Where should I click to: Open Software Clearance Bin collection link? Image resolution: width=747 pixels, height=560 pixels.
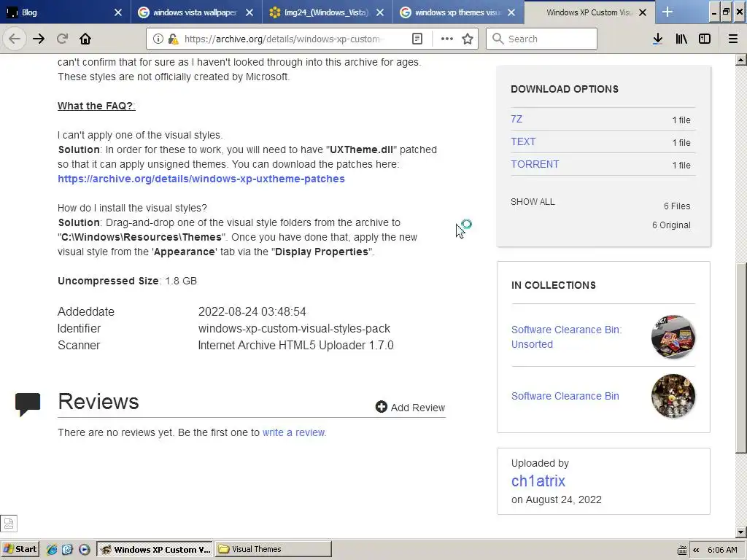(565, 396)
